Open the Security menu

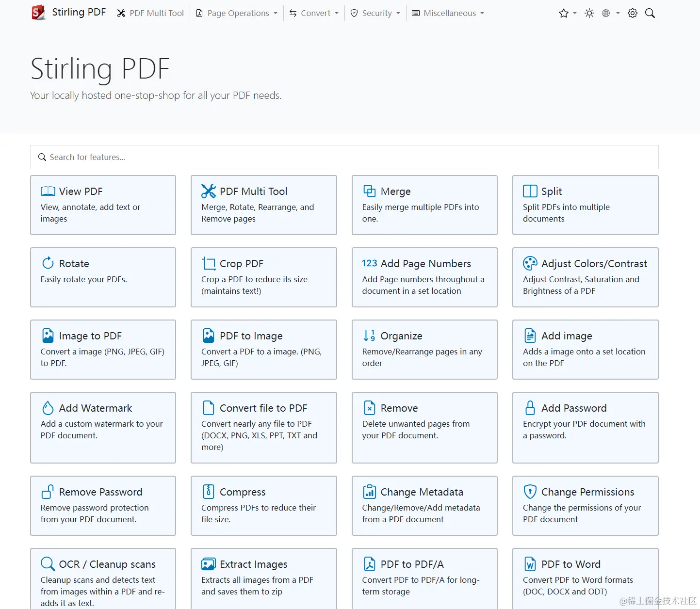(x=375, y=13)
